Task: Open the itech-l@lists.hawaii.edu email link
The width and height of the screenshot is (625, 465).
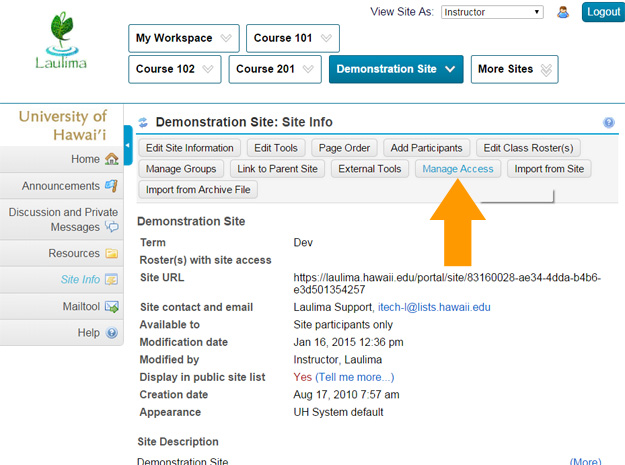Action: [434, 307]
